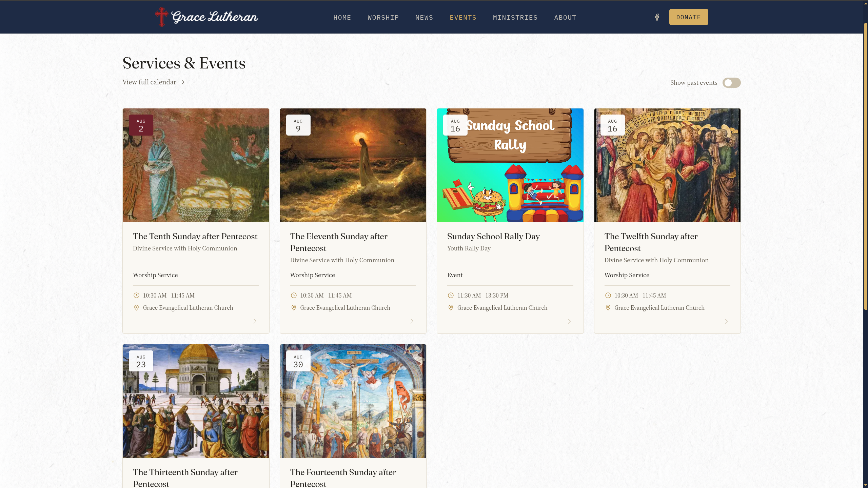Go to the Home menu item
Screen dimensions: 868x488
coord(342,17)
